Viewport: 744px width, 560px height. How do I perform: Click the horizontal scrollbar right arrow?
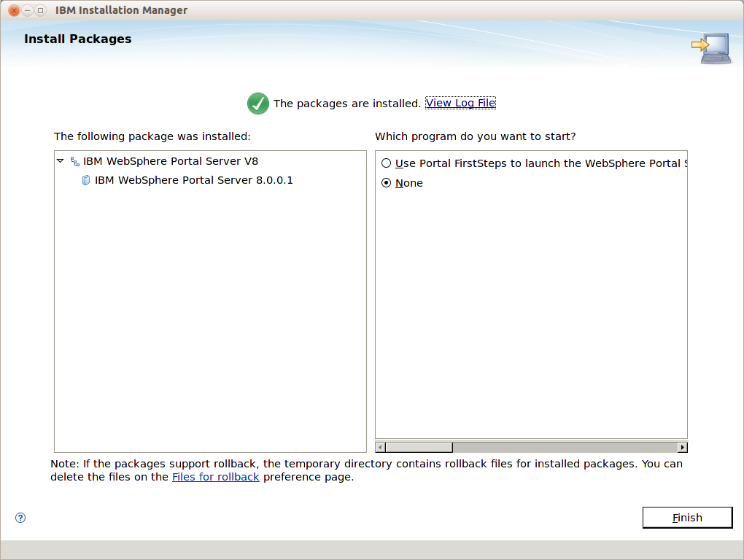coord(682,447)
